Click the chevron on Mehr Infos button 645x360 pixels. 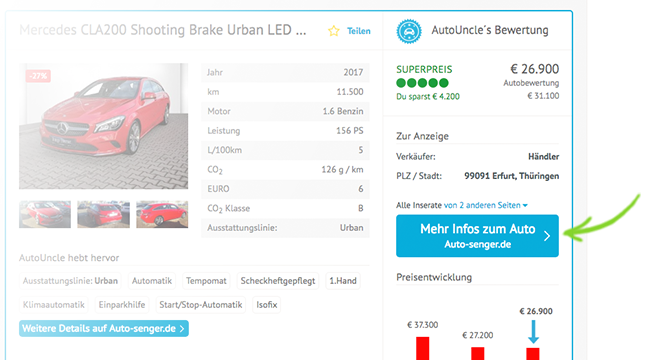[x=547, y=236]
